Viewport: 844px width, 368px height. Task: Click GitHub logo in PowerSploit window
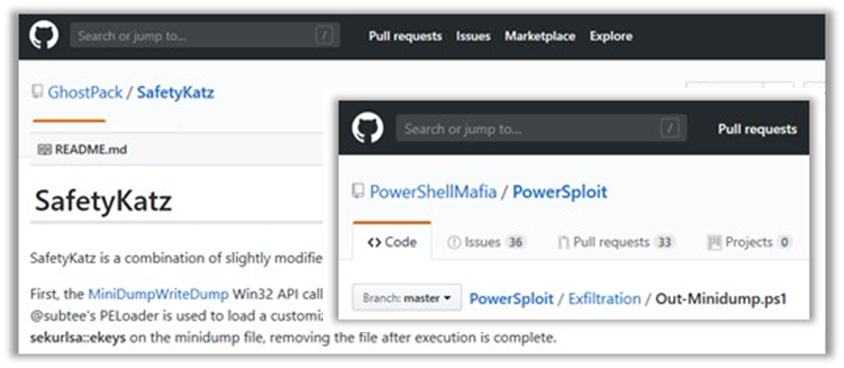(368, 129)
